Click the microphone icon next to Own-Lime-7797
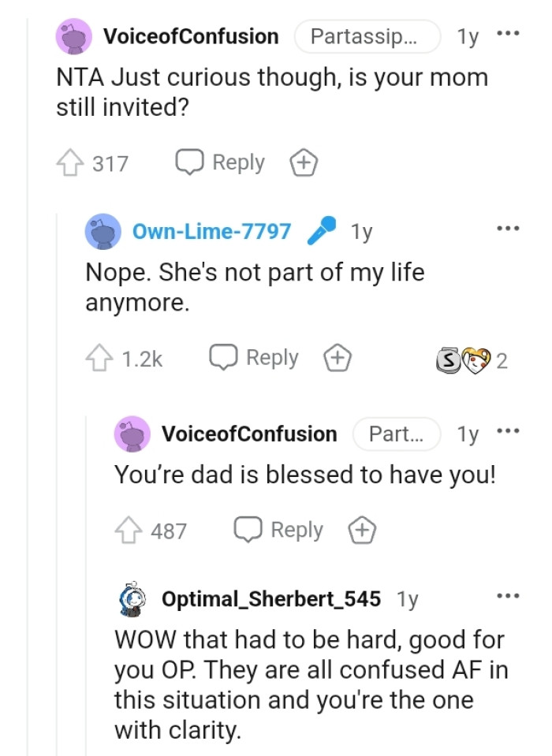 tap(320, 230)
